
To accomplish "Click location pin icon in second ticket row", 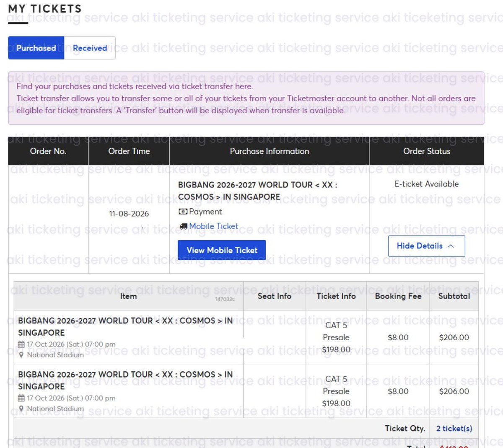I will point(21,409).
